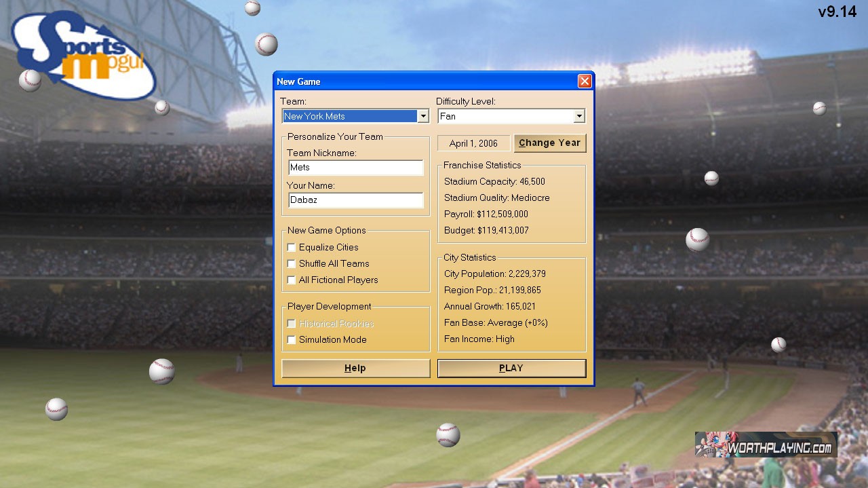The width and height of the screenshot is (868, 488).
Task: Close the New Game dialog
Action: [585, 81]
